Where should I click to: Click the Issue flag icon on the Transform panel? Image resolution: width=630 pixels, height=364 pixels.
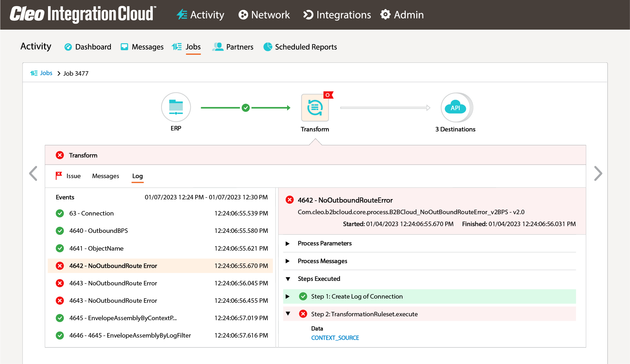tap(58, 176)
